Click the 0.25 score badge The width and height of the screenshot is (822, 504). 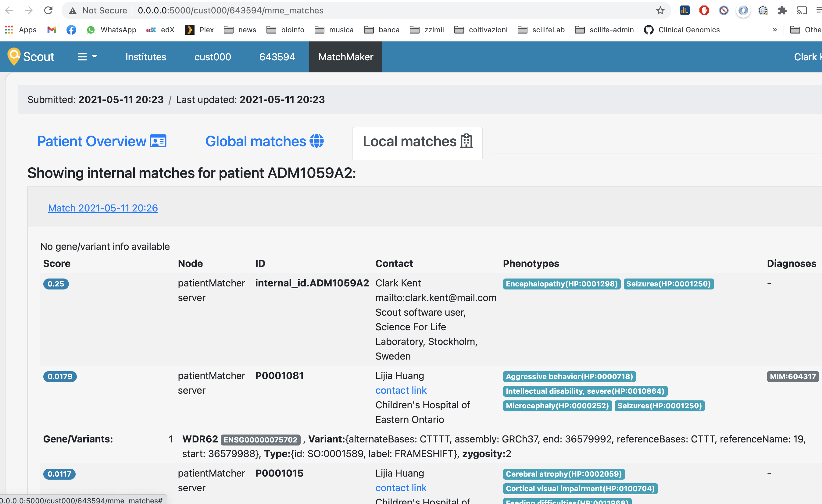[x=56, y=284]
